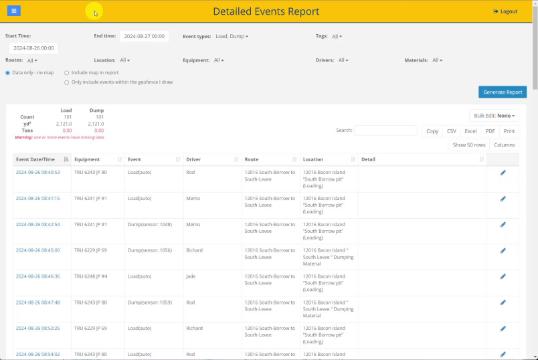Sort by the Location column sort icon
This screenshot has height=360, width=538.
click(353, 159)
